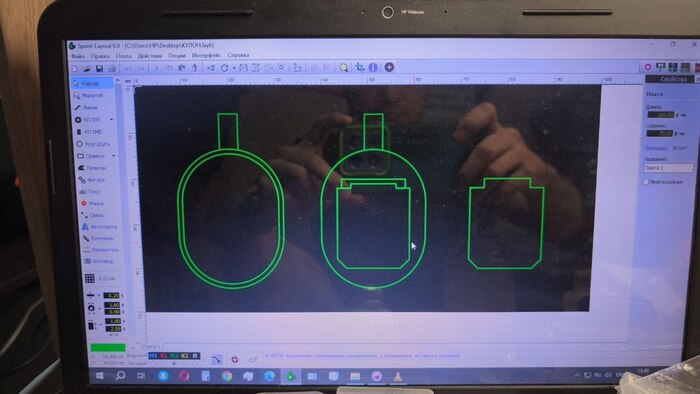The width and height of the screenshot is (700, 394).
Task: Open the rotate angle dropdown arrow
Action: [233, 68]
